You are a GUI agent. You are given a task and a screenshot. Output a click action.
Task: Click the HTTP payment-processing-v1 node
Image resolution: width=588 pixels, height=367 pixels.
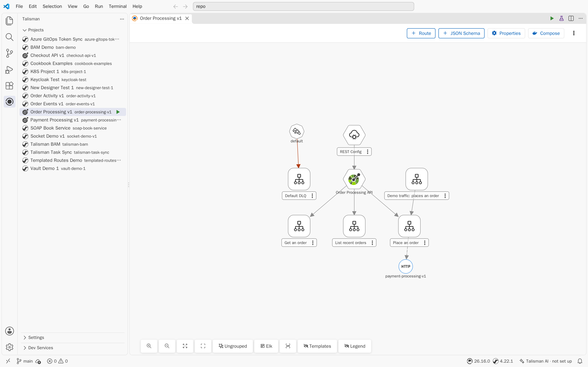pyautogui.click(x=406, y=266)
